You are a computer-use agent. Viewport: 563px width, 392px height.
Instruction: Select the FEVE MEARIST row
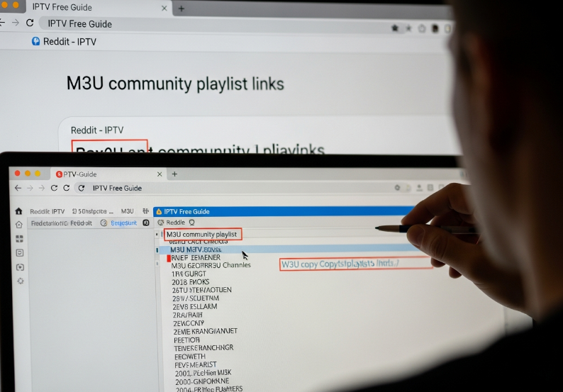coord(196,365)
